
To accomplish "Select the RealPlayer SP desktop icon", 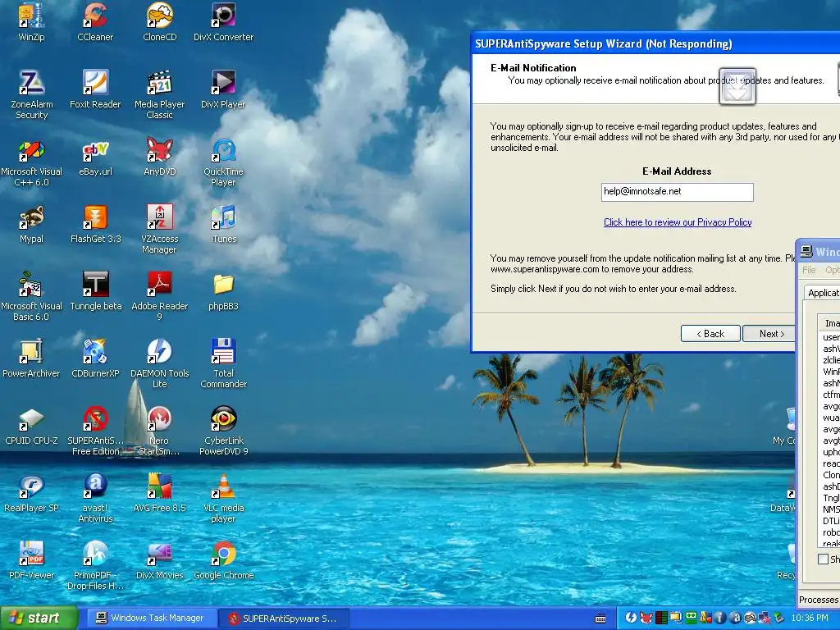I will tap(31, 493).
